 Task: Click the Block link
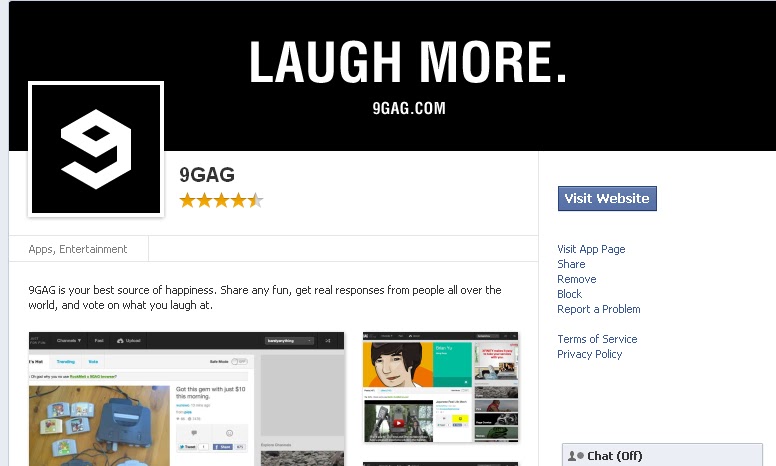569,294
